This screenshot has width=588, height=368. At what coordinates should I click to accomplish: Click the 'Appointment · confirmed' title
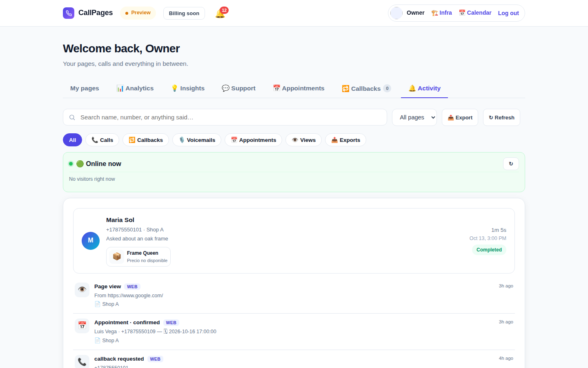click(127, 323)
